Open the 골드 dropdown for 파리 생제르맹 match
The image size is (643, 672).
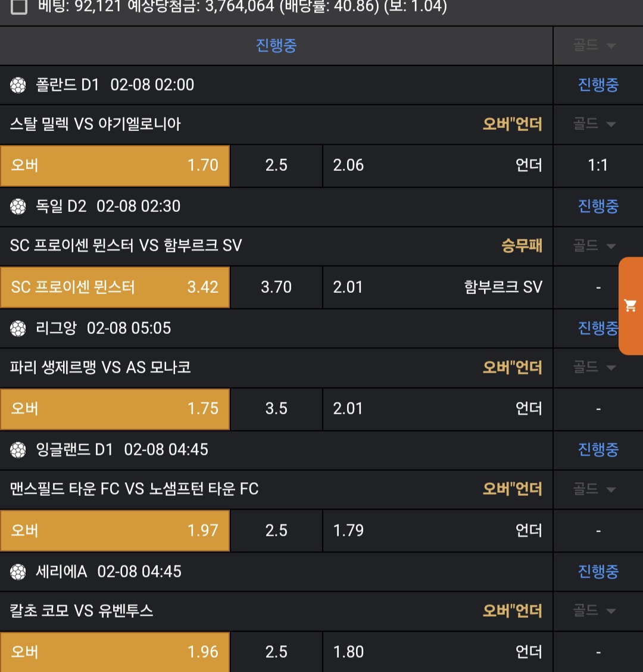pyautogui.click(x=598, y=367)
